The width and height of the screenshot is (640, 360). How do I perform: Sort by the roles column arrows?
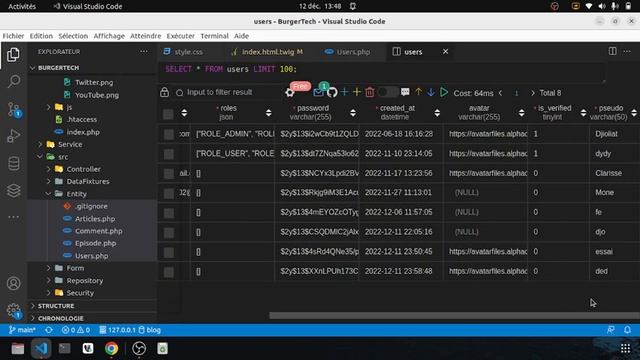point(269,113)
